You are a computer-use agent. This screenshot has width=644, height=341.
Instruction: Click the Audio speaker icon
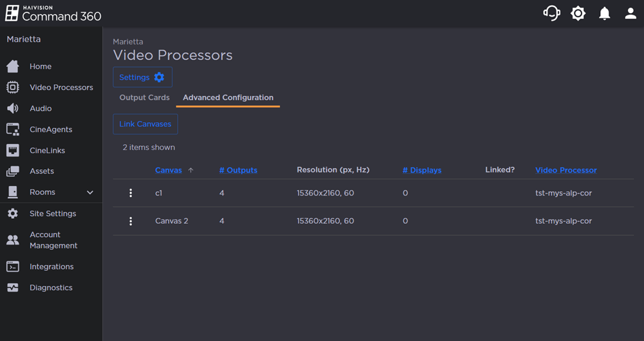click(x=13, y=108)
